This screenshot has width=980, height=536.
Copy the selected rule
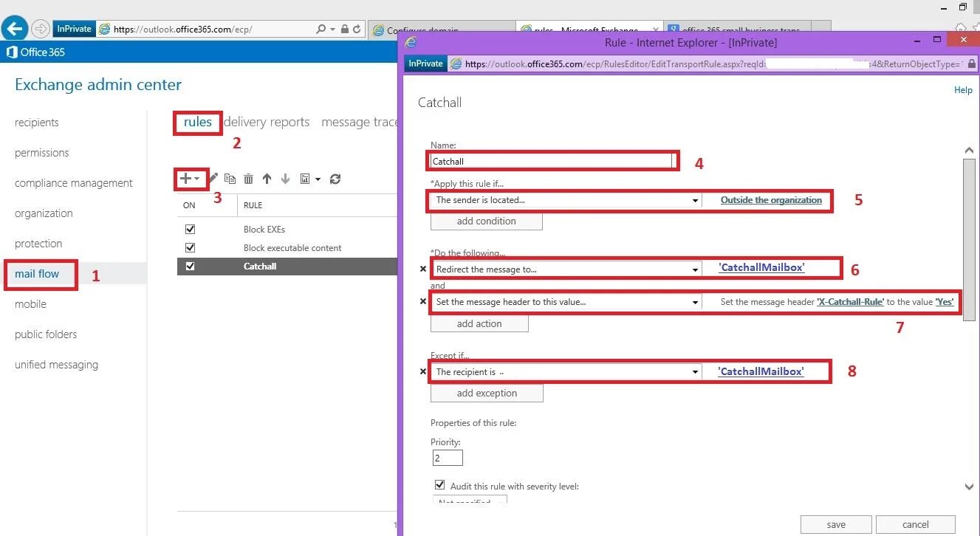click(x=230, y=179)
